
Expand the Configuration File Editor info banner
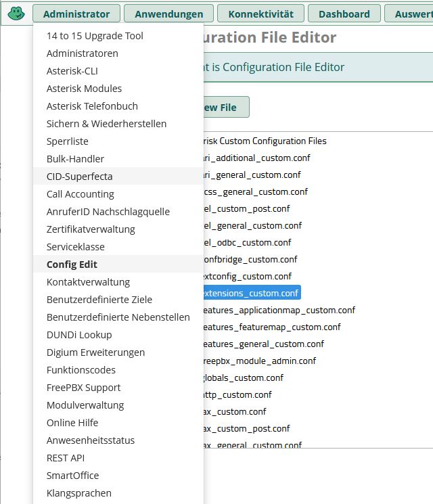(x=318, y=67)
